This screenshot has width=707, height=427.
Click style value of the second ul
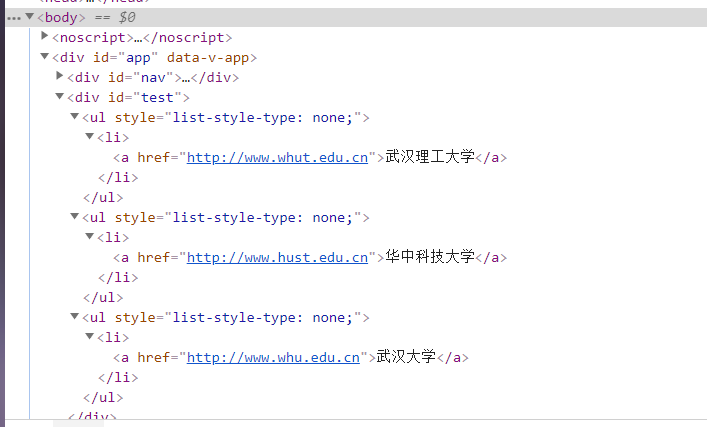coord(263,218)
